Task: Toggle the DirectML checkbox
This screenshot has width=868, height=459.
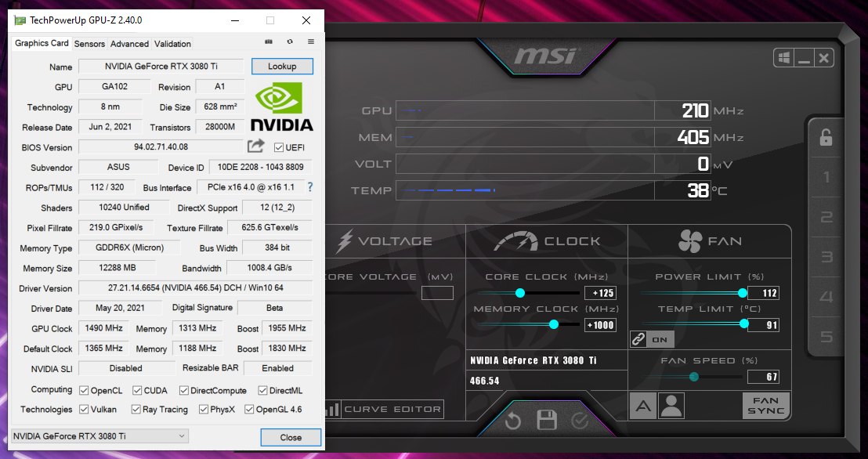Action: pos(262,390)
